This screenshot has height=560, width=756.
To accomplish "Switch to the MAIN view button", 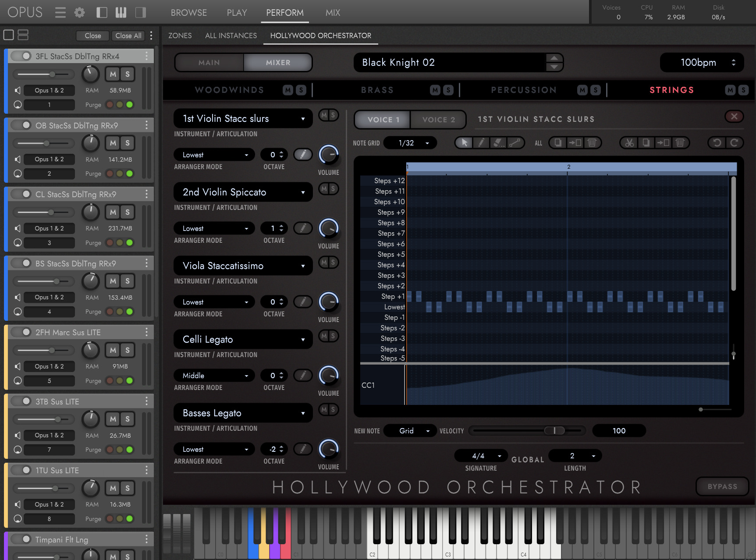I will pos(209,63).
